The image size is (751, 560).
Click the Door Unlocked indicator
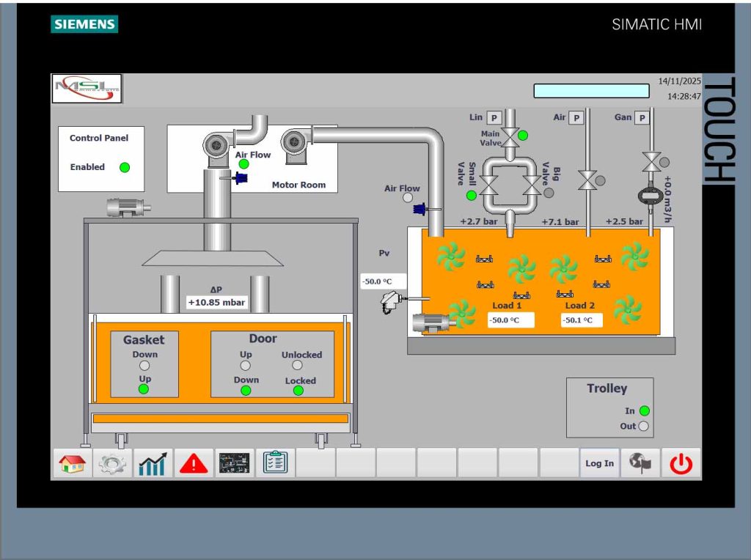[x=297, y=364]
